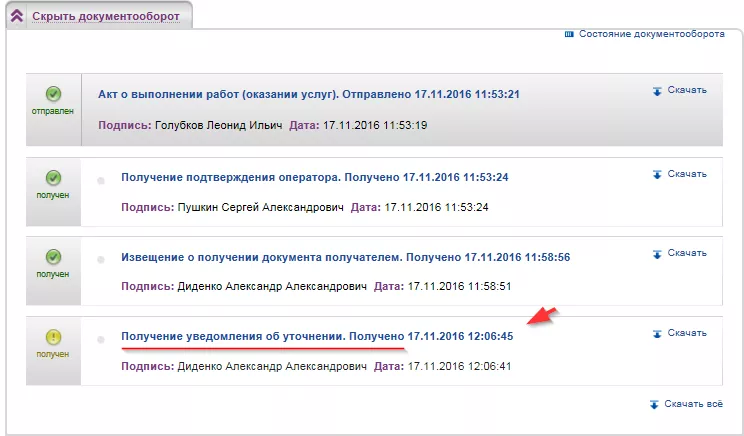Screen dimensions: 744x436
Task: Click signer Диденко Александр Александрович dated 11:58:51
Action: pos(272,287)
